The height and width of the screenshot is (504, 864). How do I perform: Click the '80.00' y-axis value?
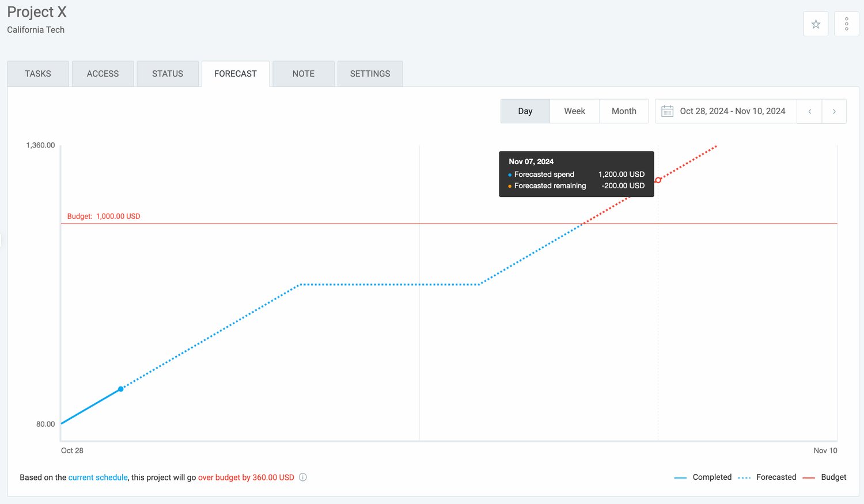click(x=46, y=424)
